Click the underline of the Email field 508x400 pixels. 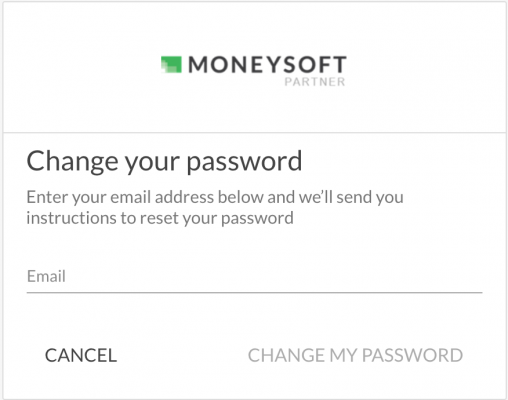[254, 293]
